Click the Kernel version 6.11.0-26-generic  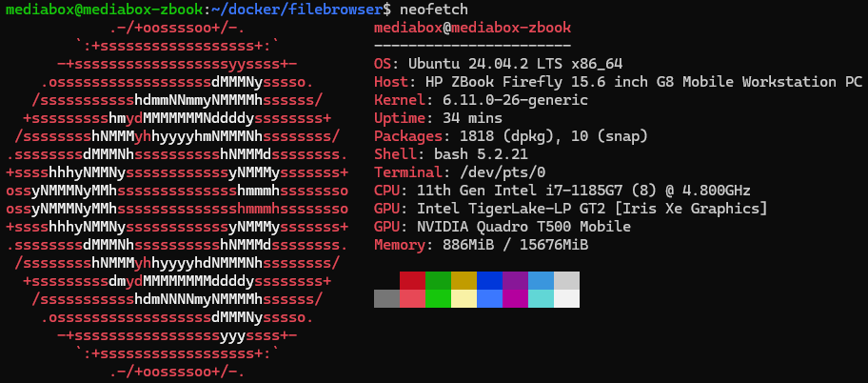(x=516, y=100)
